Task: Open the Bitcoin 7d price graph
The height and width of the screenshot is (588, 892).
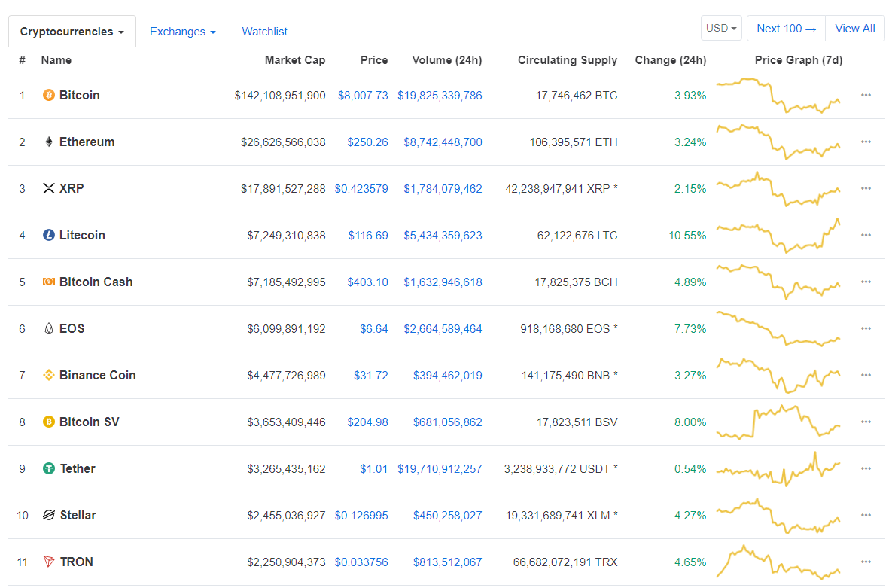Action: (x=778, y=95)
